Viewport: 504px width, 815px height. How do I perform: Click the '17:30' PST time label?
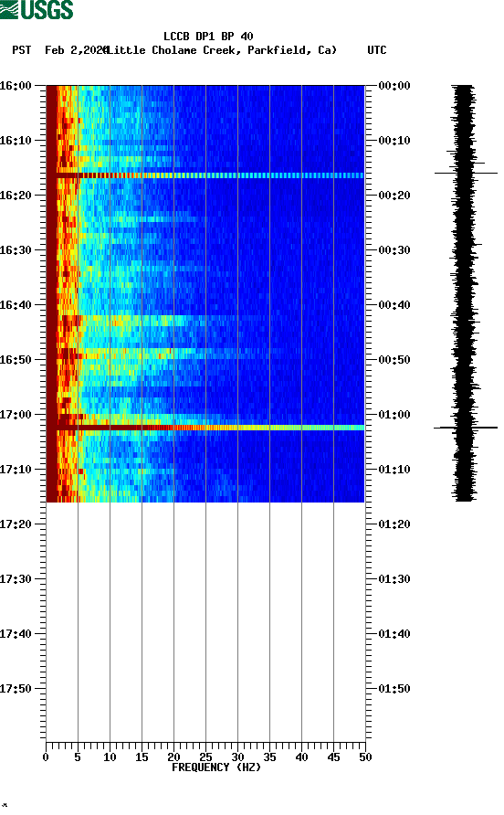(x=16, y=579)
